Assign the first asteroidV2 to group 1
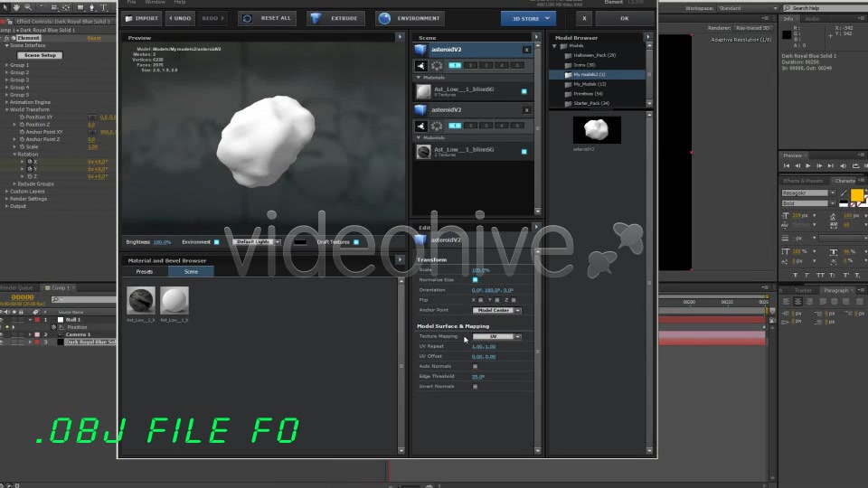 455,65
